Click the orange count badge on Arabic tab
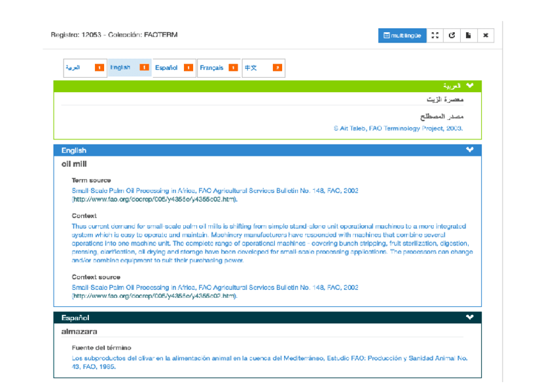Screen dimensions: 555x392 click(x=99, y=67)
